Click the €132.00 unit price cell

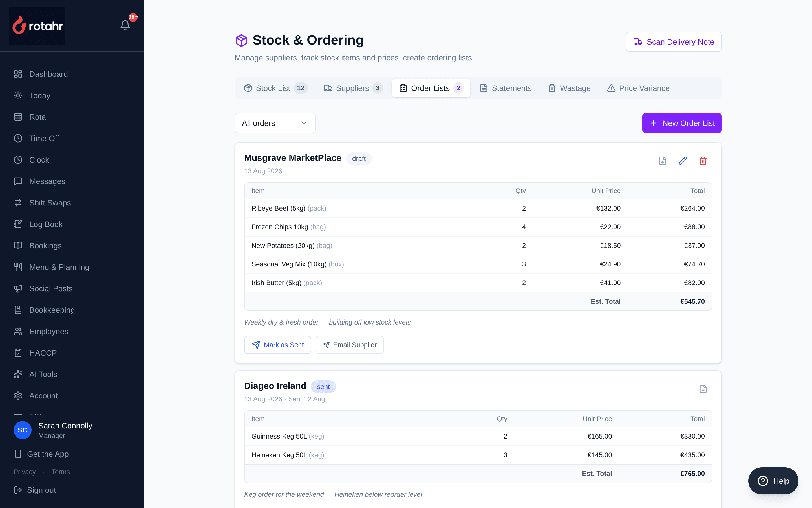pos(608,208)
